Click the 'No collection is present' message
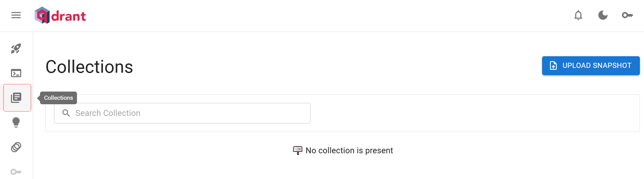644x179 pixels. 349,151
